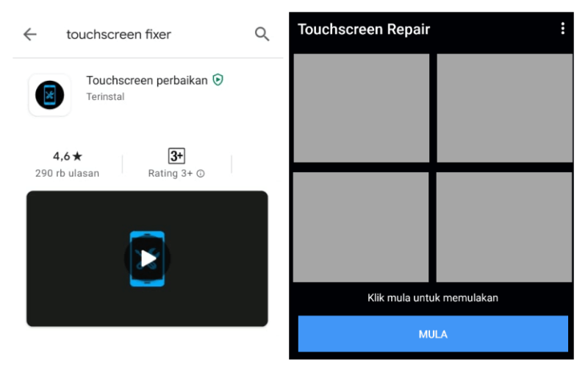This screenshot has width=588, height=368.
Task: Open the Touchscreen perbaikan app title
Action: pyautogui.click(x=146, y=80)
